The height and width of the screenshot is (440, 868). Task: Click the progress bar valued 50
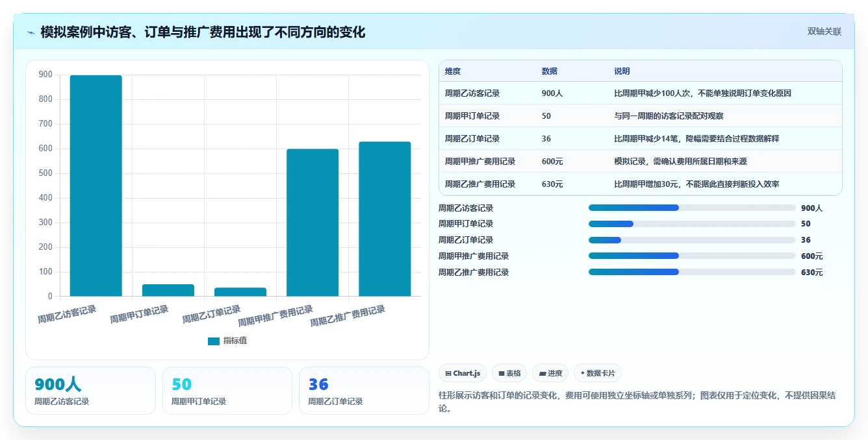692,224
